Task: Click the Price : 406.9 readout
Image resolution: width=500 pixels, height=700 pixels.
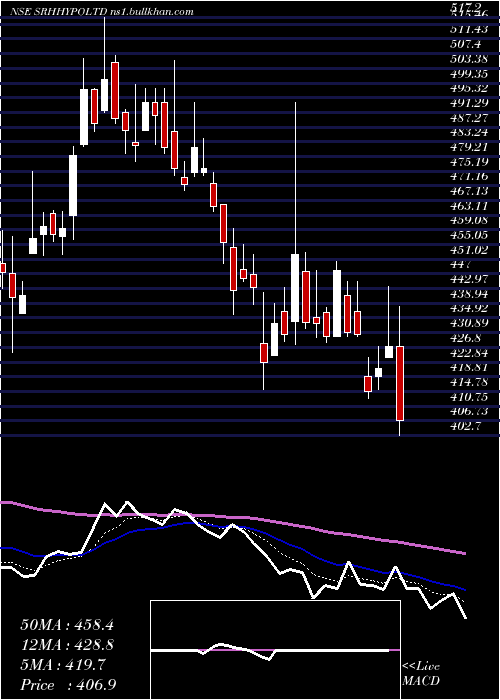Action: [x=69, y=685]
